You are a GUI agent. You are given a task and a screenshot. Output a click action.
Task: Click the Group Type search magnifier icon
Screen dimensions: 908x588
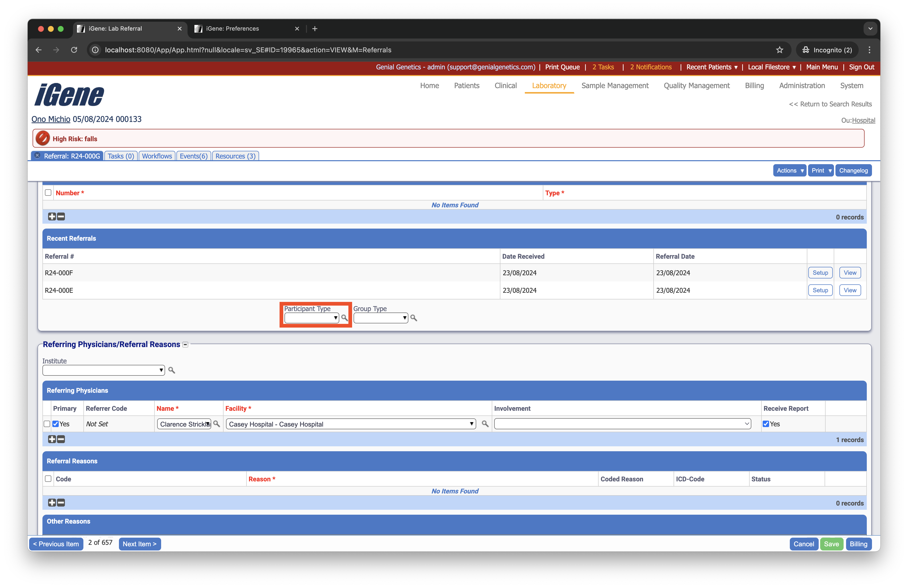[x=414, y=317]
